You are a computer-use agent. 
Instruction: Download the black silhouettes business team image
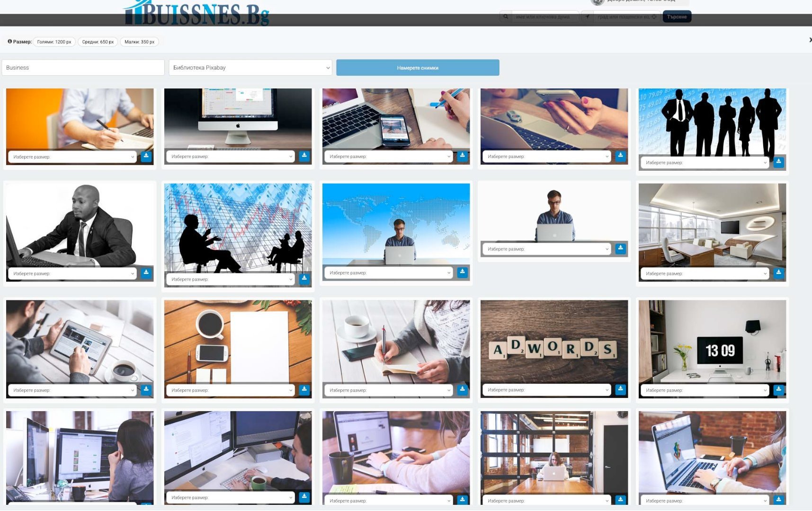point(778,162)
